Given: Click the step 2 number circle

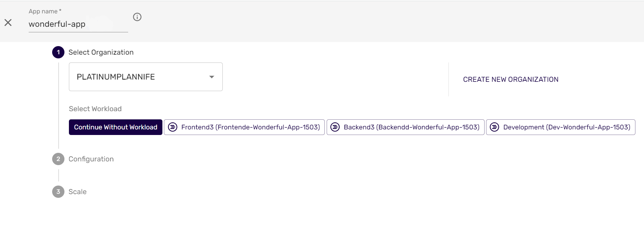Looking at the screenshot, I should [x=58, y=159].
